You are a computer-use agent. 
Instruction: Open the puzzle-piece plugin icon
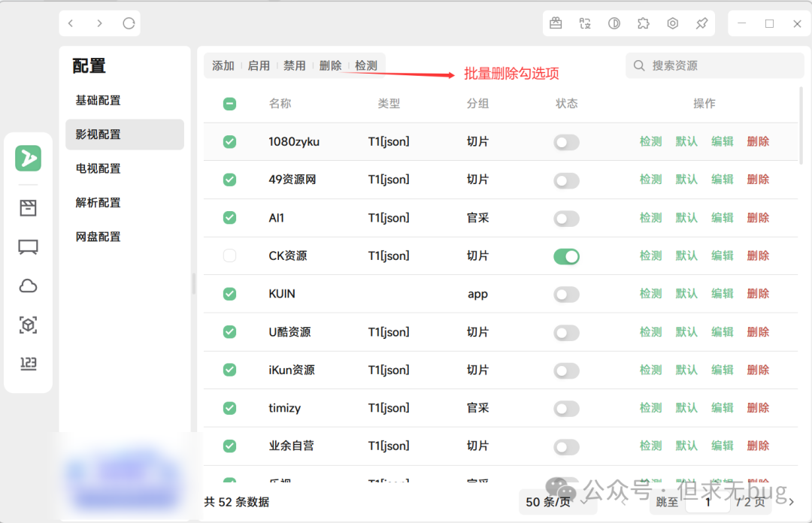point(643,23)
